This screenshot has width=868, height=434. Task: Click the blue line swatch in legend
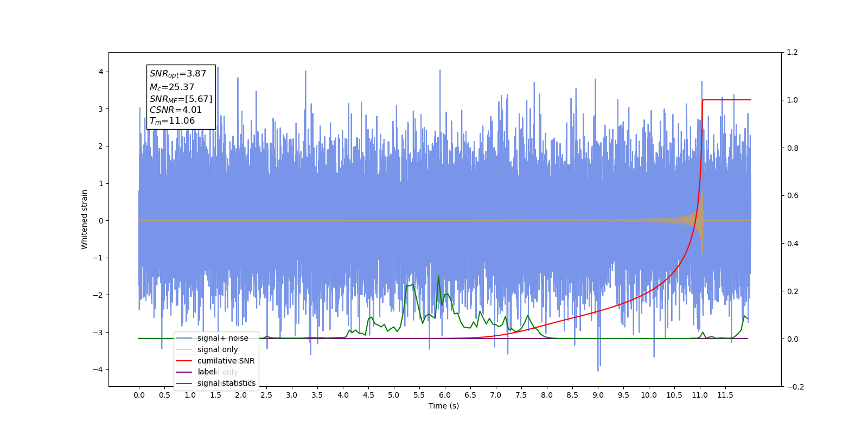click(x=184, y=338)
